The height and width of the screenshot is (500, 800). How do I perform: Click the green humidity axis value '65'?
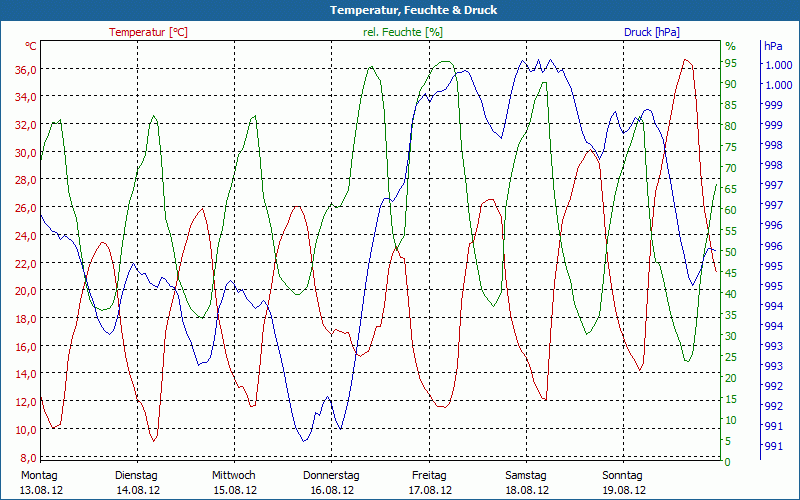(731, 189)
